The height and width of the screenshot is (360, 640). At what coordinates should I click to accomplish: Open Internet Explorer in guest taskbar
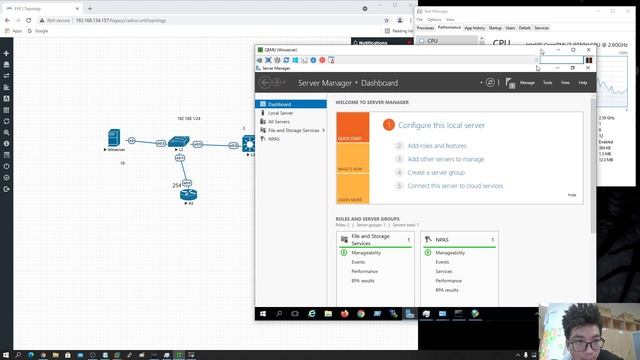click(x=312, y=313)
